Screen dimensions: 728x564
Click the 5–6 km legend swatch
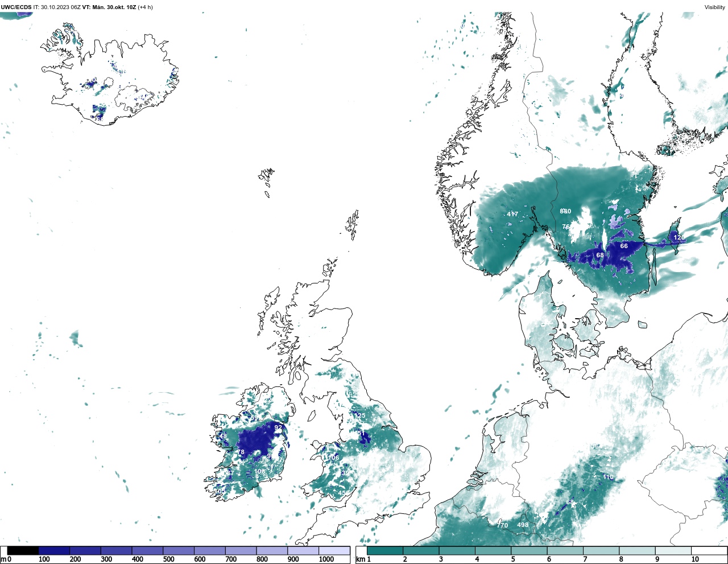click(529, 550)
